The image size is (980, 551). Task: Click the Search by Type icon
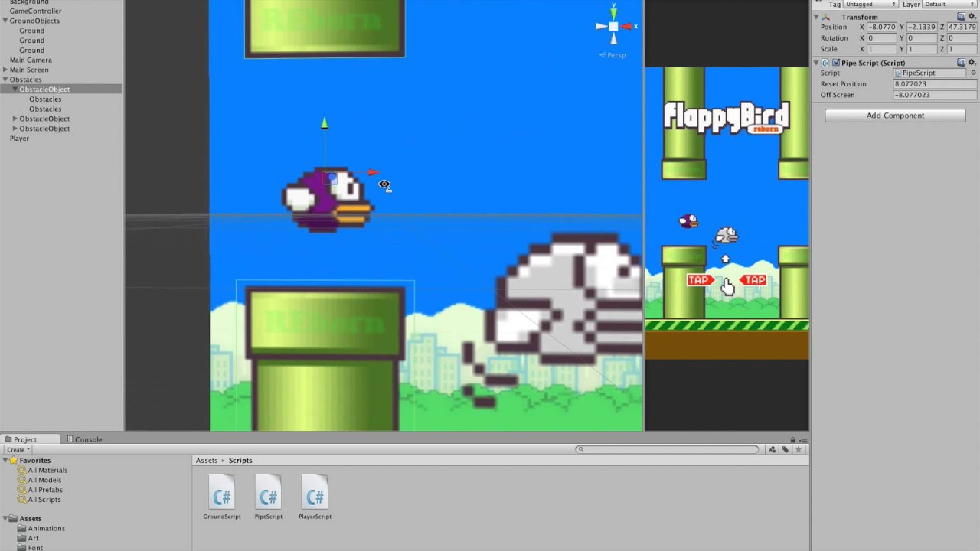point(773,449)
